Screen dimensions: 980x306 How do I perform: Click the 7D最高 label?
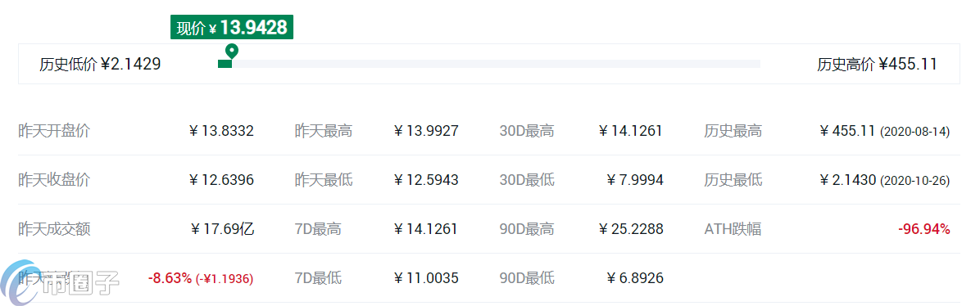(x=318, y=229)
